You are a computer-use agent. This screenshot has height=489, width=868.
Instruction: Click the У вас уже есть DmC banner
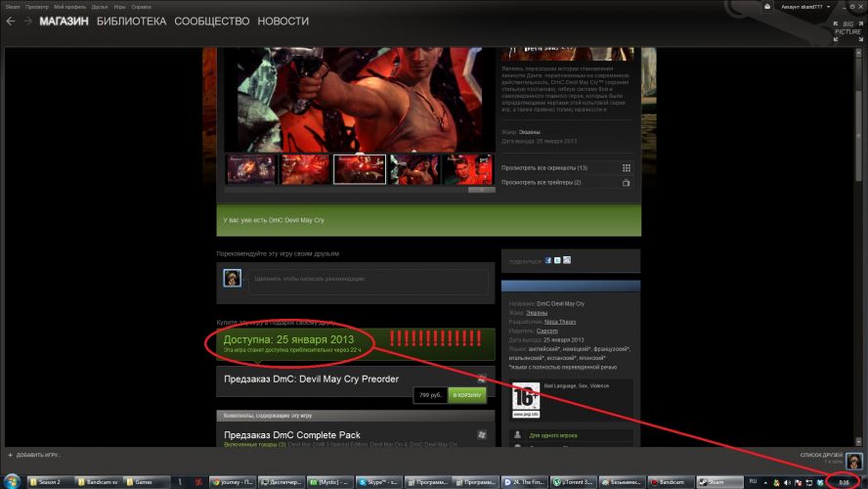pyautogui.click(x=428, y=220)
